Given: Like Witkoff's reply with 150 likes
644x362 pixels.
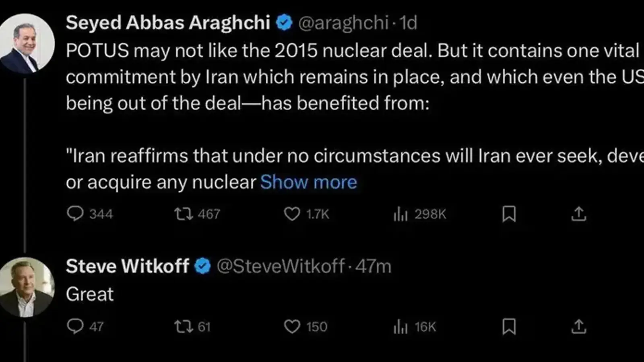Looking at the screenshot, I should tap(305, 326).
